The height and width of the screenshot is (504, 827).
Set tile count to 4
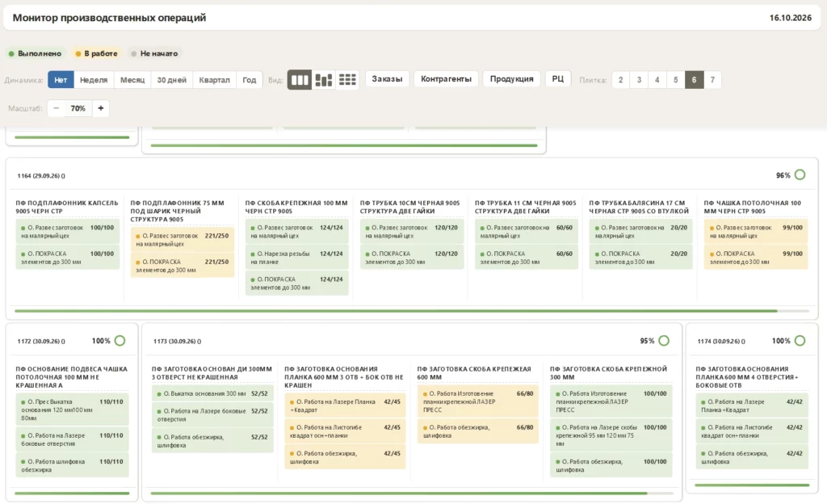tap(657, 80)
